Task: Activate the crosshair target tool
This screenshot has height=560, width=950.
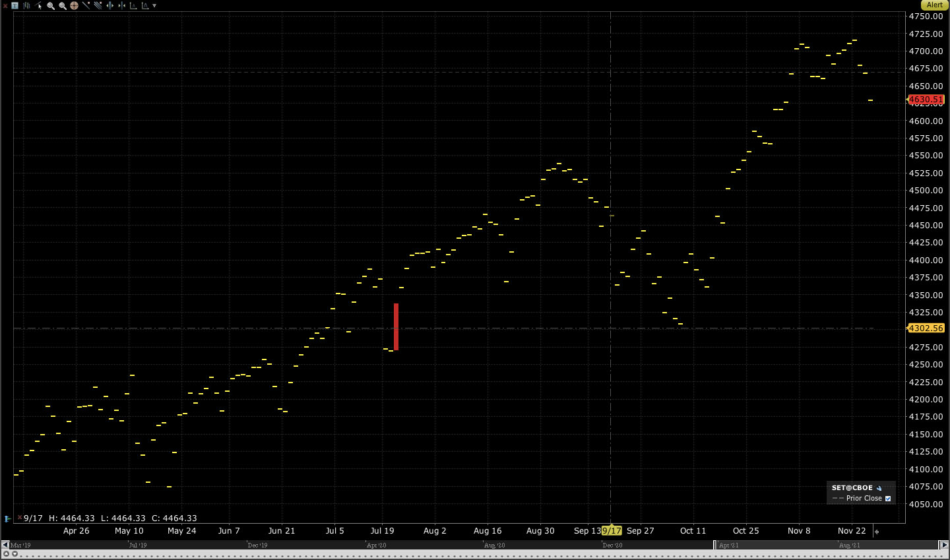Action: click(75, 5)
